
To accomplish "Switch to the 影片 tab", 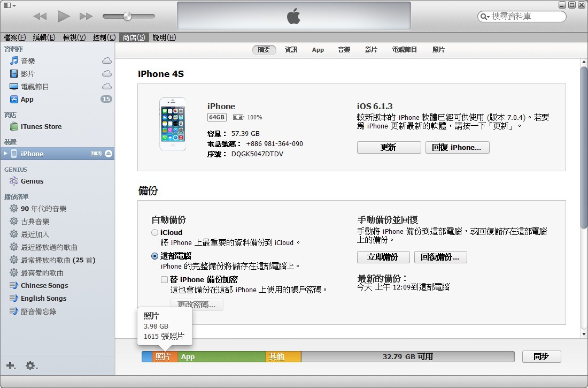I will [x=371, y=50].
